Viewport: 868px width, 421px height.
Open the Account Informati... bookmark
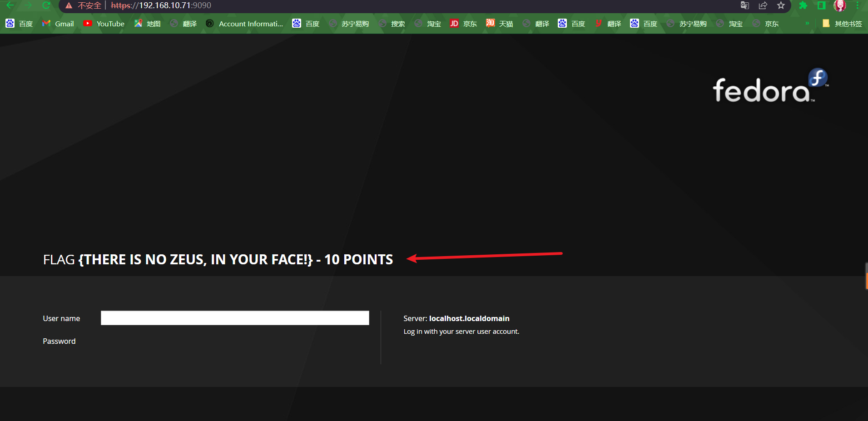click(x=244, y=24)
